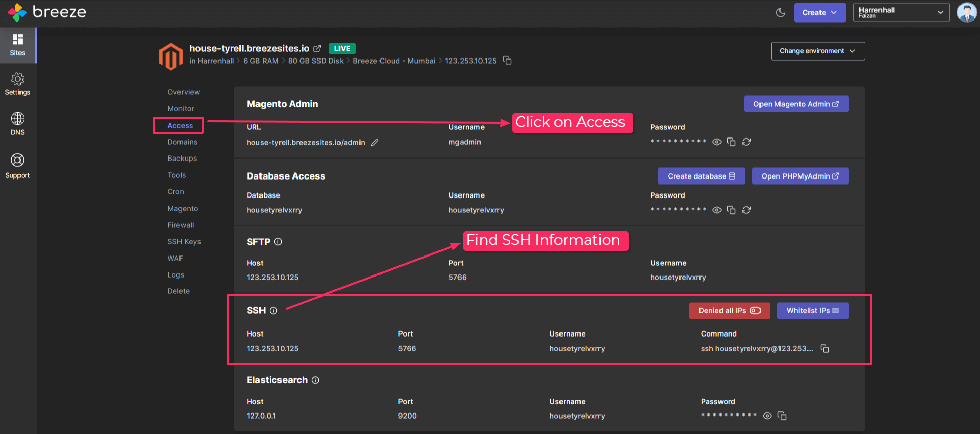Open Settings in left sidebar
The height and width of the screenshot is (434, 980).
pyautogui.click(x=17, y=85)
